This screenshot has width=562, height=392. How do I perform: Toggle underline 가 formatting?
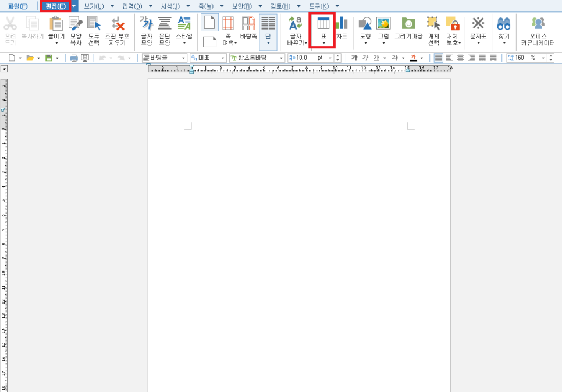(376, 58)
